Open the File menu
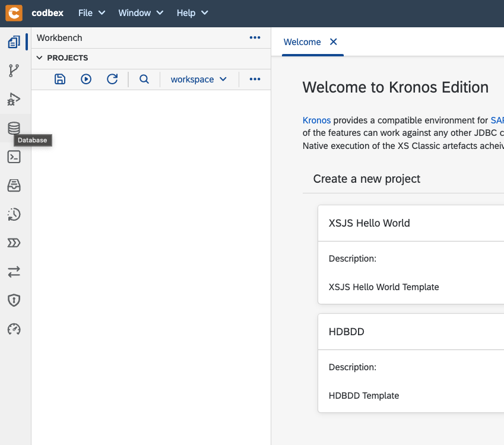 pos(91,13)
